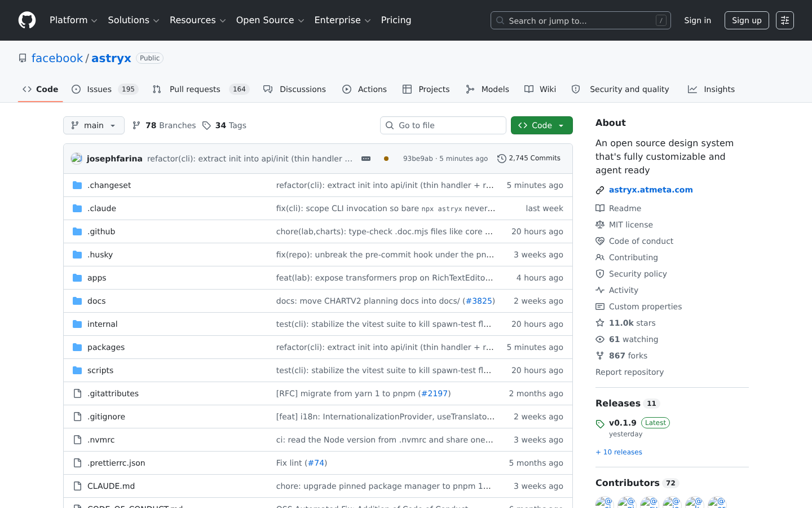This screenshot has height=508, width=812.
Task: Focus the Go to file input
Action: 443,125
